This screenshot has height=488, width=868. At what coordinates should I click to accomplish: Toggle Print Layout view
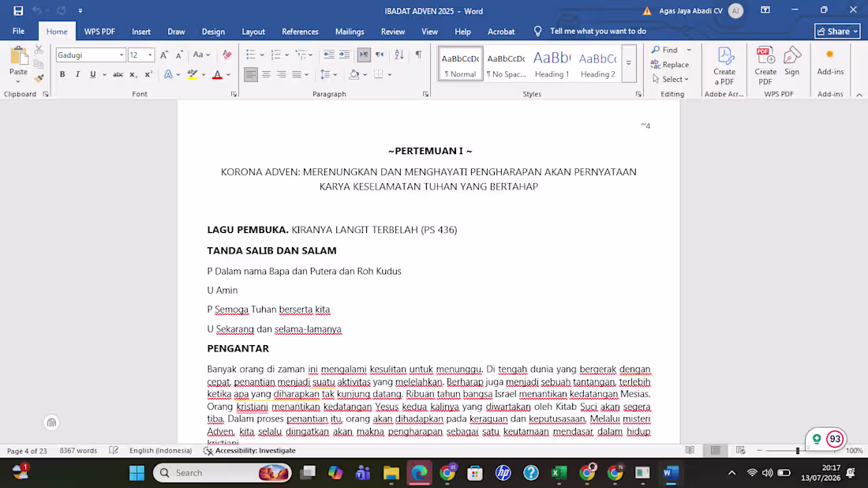click(x=715, y=450)
